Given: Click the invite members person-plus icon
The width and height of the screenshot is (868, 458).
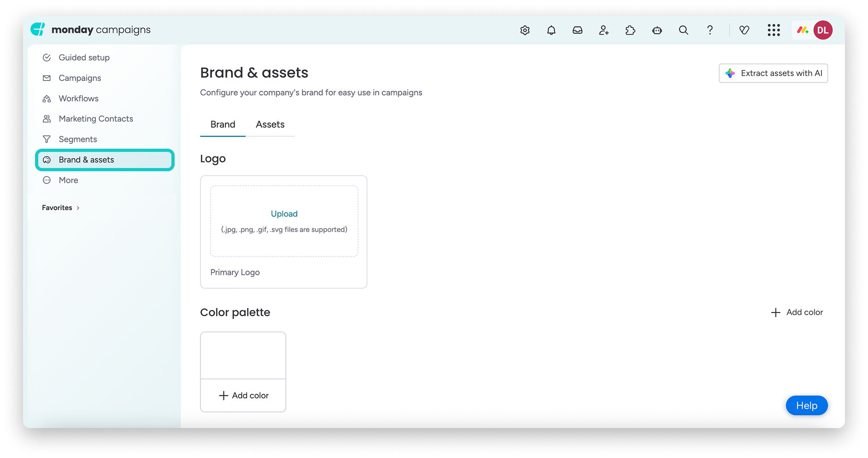Looking at the screenshot, I should pyautogui.click(x=604, y=30).
